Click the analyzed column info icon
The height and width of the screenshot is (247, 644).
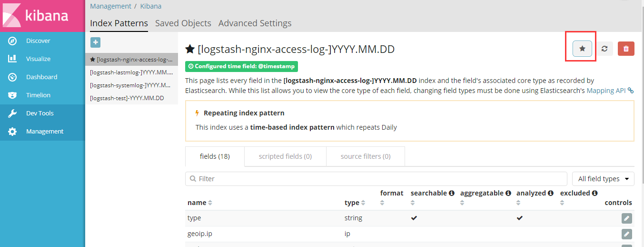point(551,193)
